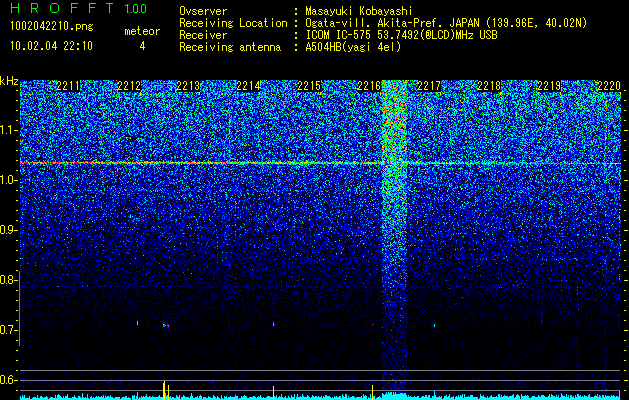Click the 2219 time marker
This screenshot has width=629, height=400.
[x=549, y=86]
